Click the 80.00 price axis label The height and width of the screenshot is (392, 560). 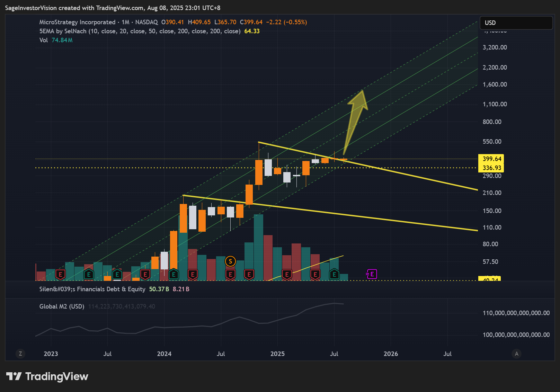click(490, 244)
